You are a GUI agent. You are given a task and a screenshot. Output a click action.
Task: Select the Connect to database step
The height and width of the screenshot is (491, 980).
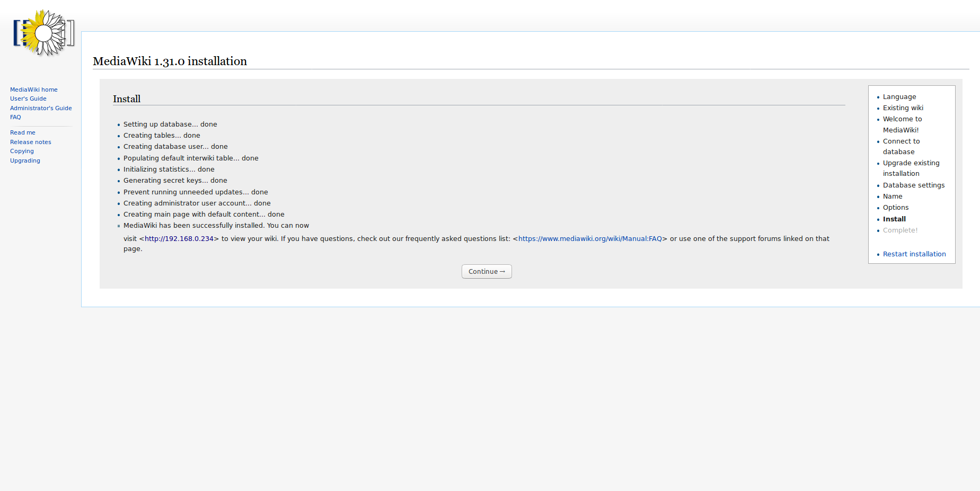pyautogui.click(x=902, y=147)
